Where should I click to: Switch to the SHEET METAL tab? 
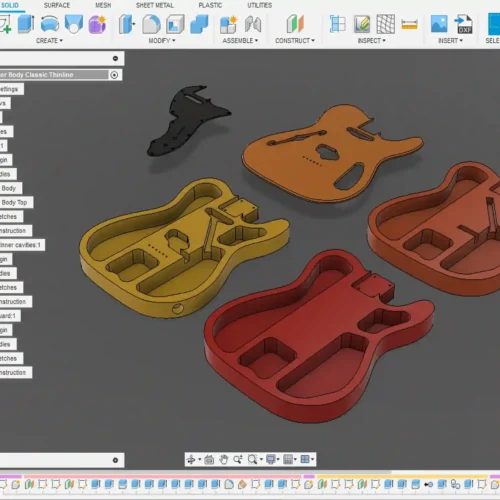(x=155, y=5)
